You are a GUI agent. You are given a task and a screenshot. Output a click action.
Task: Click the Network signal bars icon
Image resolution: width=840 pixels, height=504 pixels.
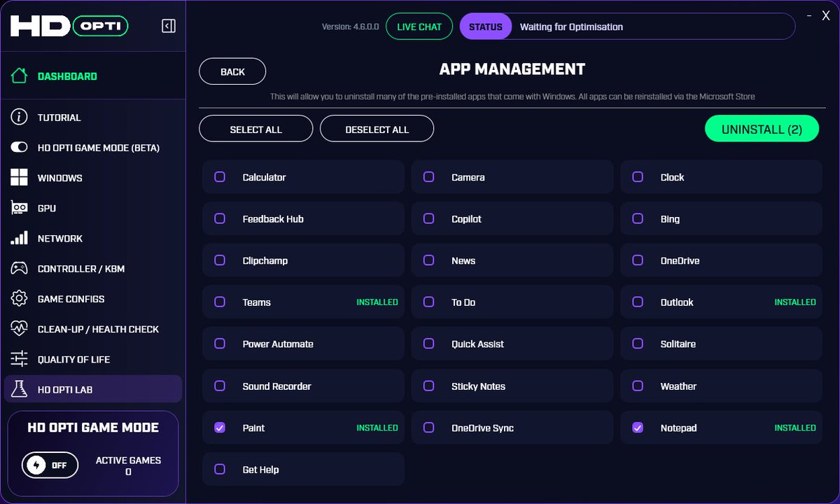coord(19,238)
